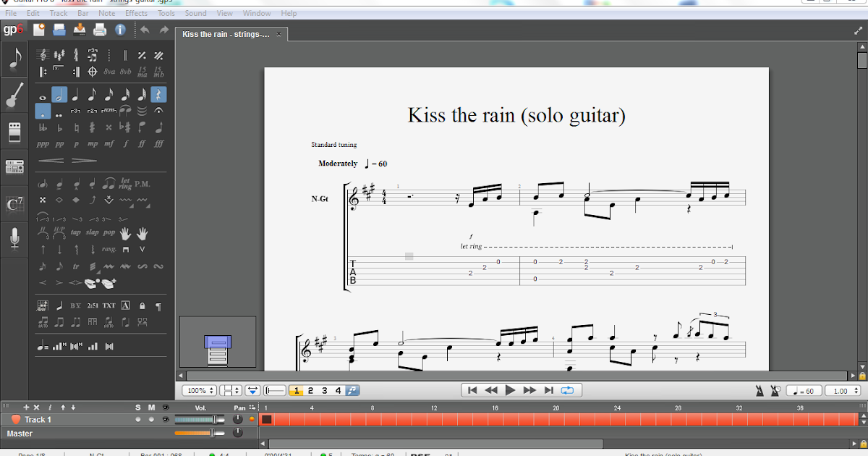
Task: Adjust Master volume slider
Action: [x=200, y=433]
